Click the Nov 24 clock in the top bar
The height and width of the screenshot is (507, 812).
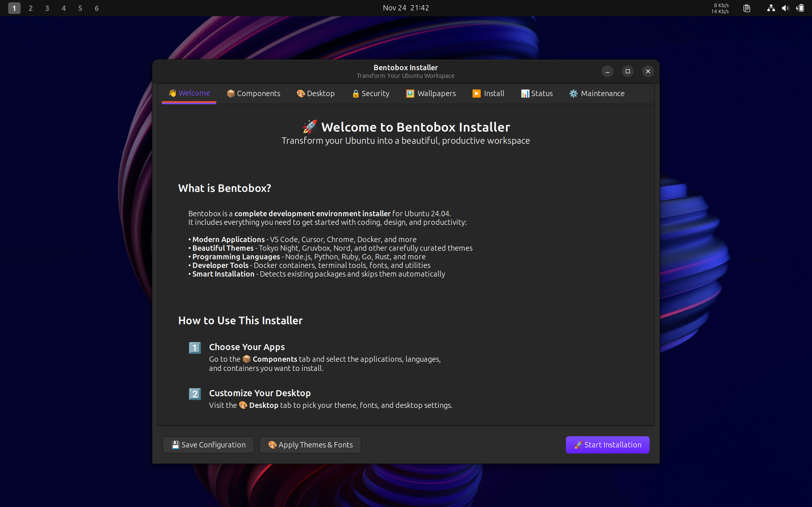406,8
